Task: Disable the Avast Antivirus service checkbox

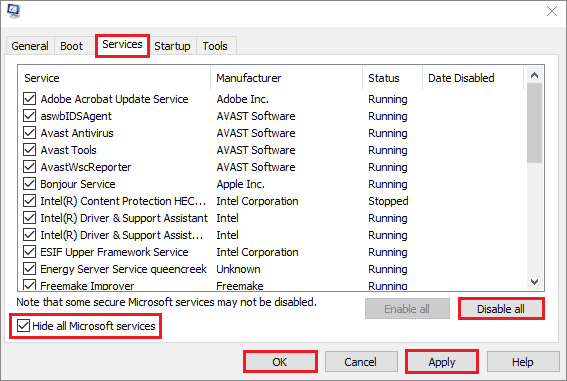Action: pos(29,133)
